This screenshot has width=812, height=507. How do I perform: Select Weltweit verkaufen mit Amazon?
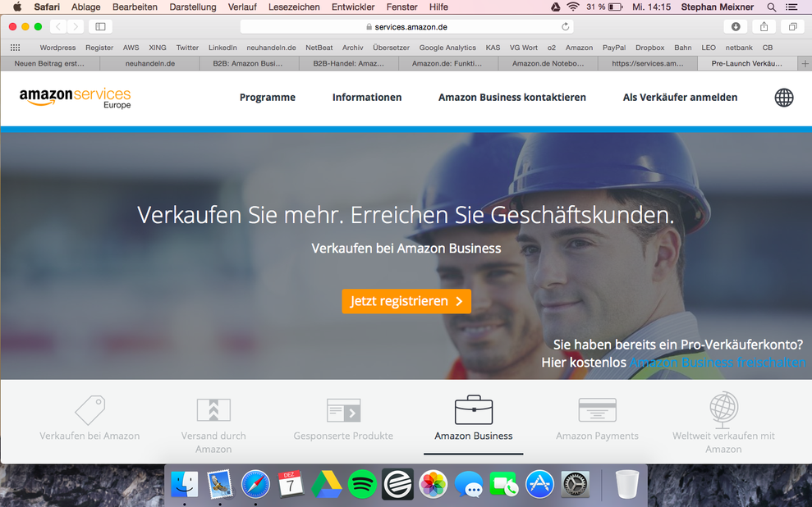click(723, 423)
